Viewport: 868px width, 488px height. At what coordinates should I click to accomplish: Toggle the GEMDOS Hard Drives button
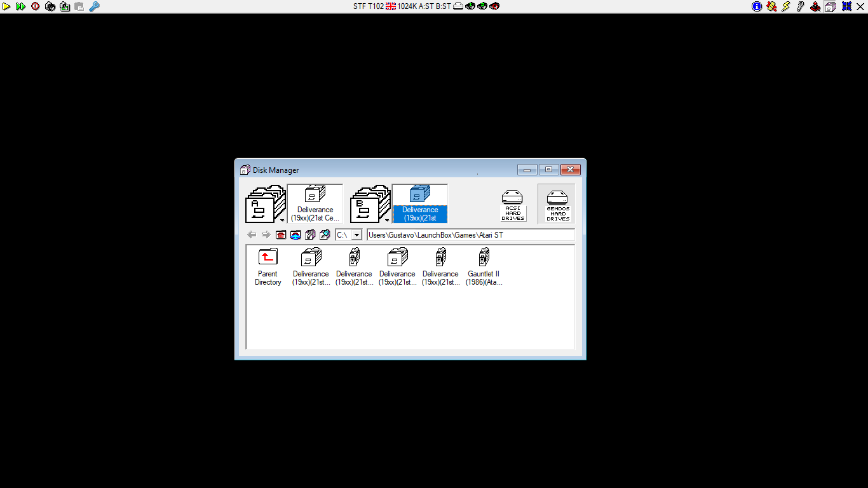click(x=557, y=204)
